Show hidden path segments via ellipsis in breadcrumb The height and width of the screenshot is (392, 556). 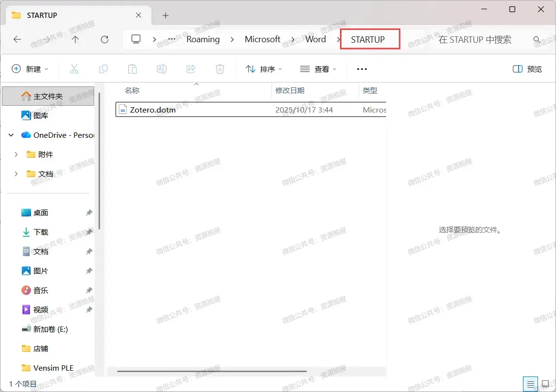[172, 39]
